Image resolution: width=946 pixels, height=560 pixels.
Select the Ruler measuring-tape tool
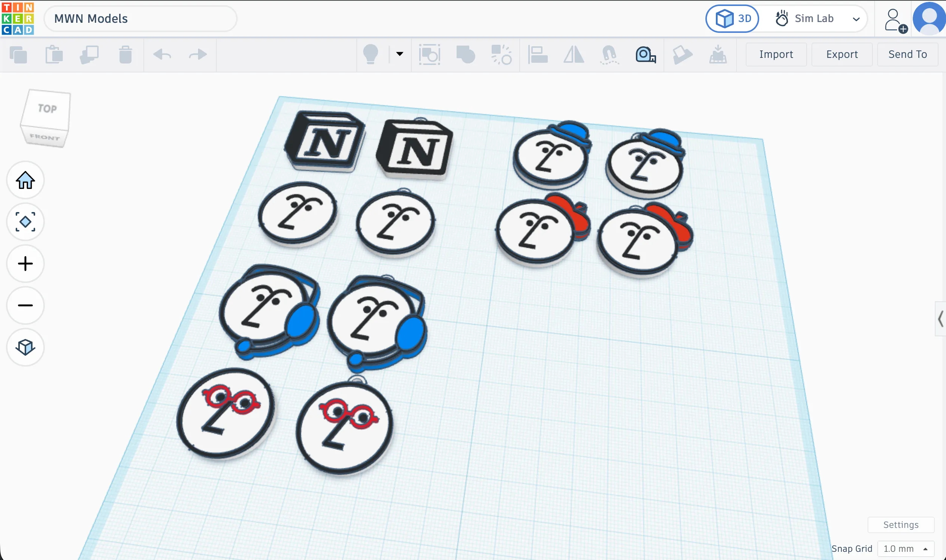(645, 55)
